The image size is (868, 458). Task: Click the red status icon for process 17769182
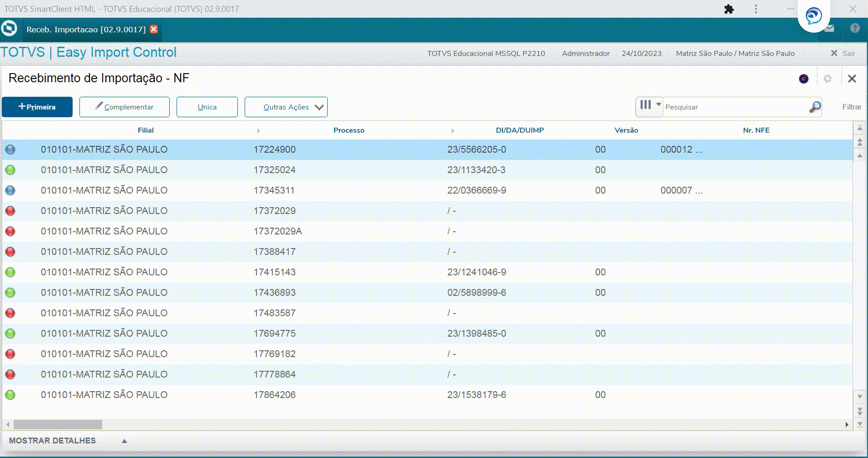coord(10,354)
